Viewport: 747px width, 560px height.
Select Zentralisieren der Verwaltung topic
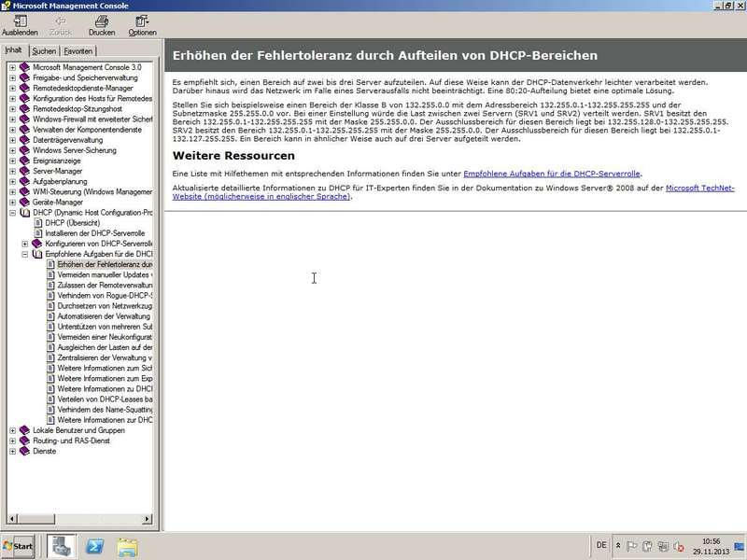point(105,358)
